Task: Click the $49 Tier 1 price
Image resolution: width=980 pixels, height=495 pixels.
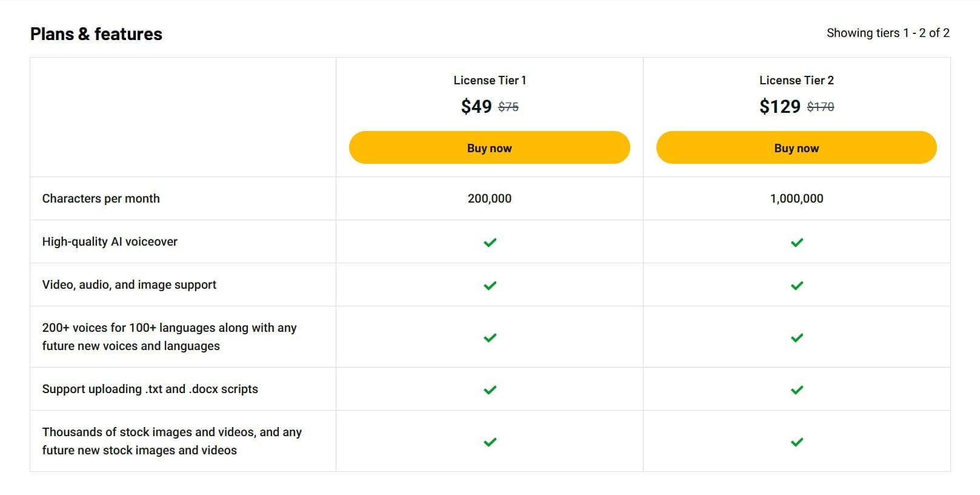Action: [476, 106]
